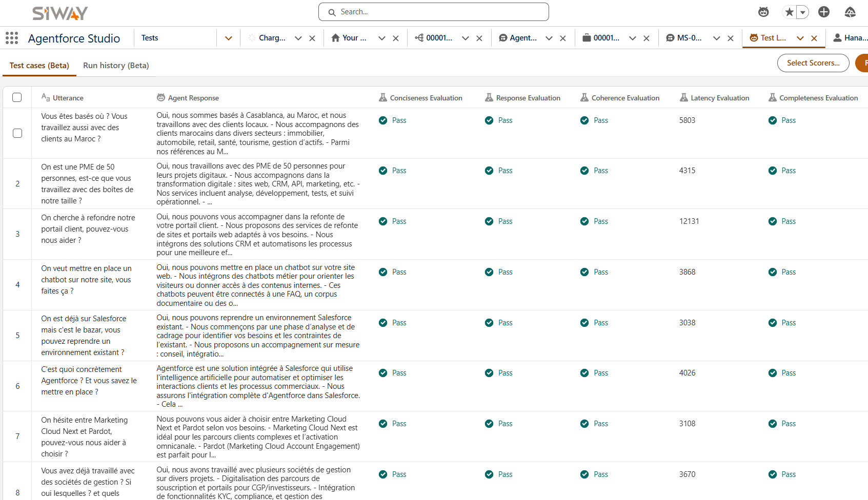Open the Trailhead guidance icon
The width and height of the screenshot is (868, 500).
850,12
